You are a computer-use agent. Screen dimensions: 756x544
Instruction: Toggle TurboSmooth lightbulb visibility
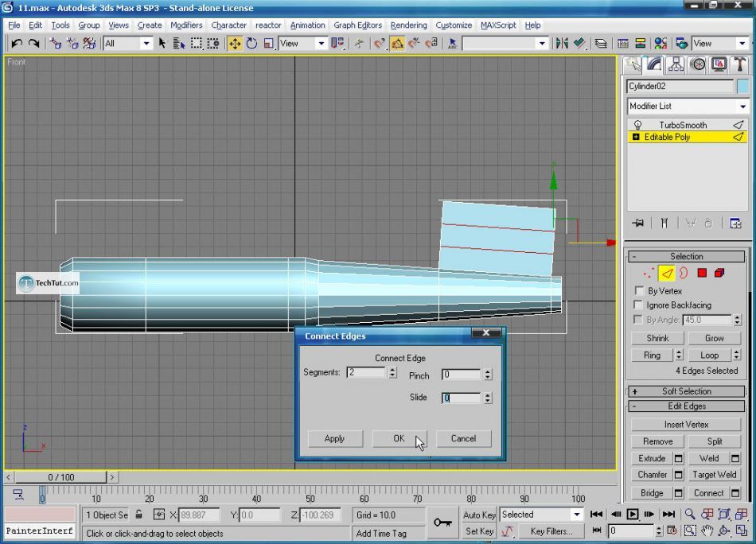[637, 125]
